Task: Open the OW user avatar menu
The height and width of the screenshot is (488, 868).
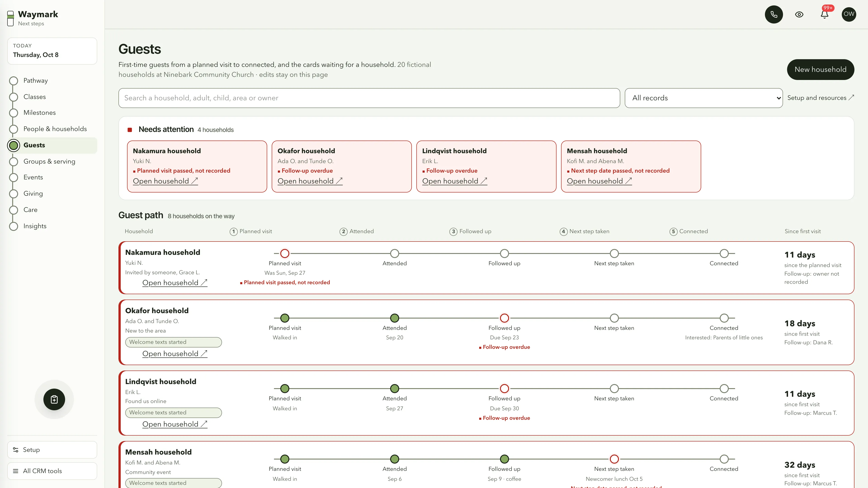Action: pos(849,14)
